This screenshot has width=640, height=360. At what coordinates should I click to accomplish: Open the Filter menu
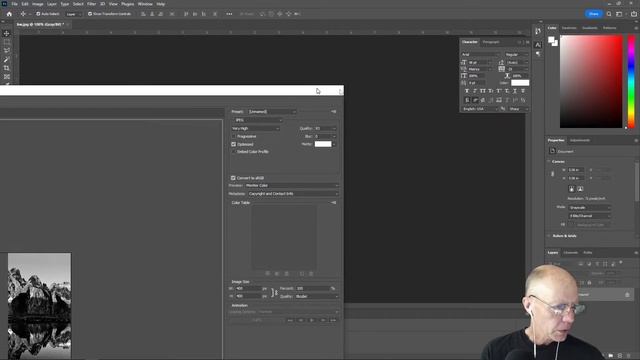(x=91, y=4)
